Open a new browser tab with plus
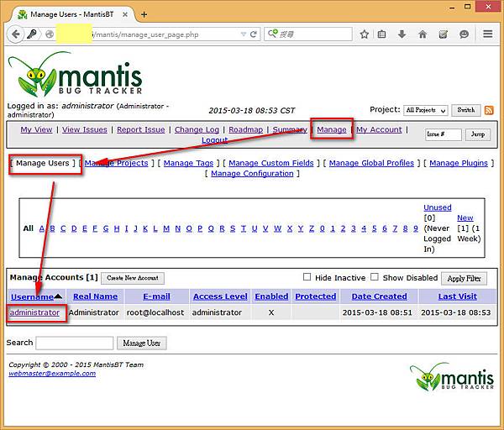Image resolution: width=504 pixels, height=430 pixels. (144, 14)
